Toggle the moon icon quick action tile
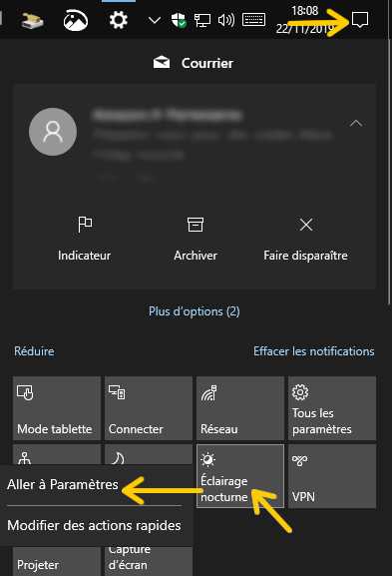This screenshot has height=576, width=392. coord(149,455)
